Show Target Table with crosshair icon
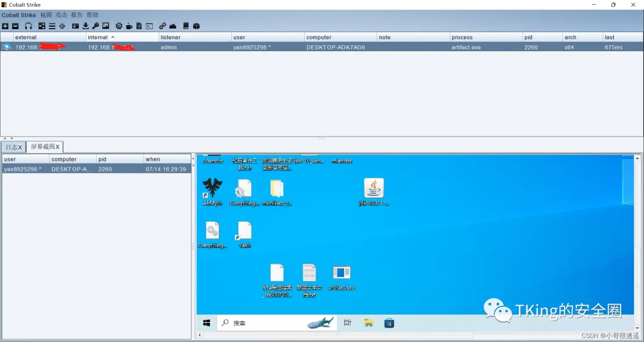Viewport: 644px width, 342px height. coord(63,26)
